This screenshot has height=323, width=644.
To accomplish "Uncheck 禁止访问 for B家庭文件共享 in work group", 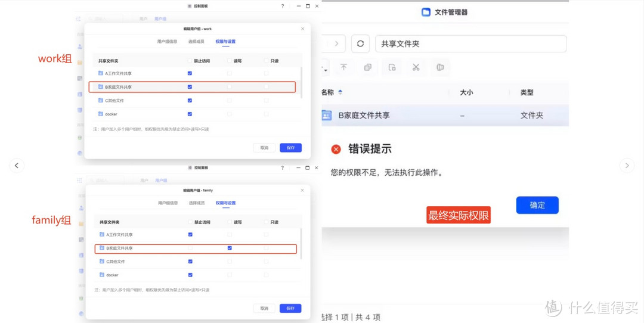I will pos(190,86).
